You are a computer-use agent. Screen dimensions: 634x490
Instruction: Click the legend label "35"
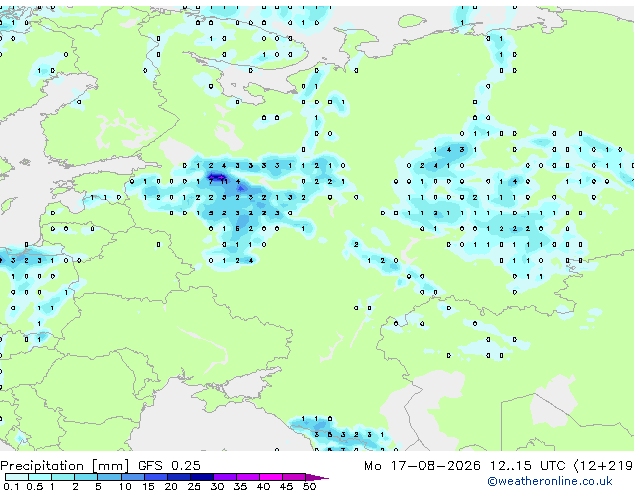240,486
